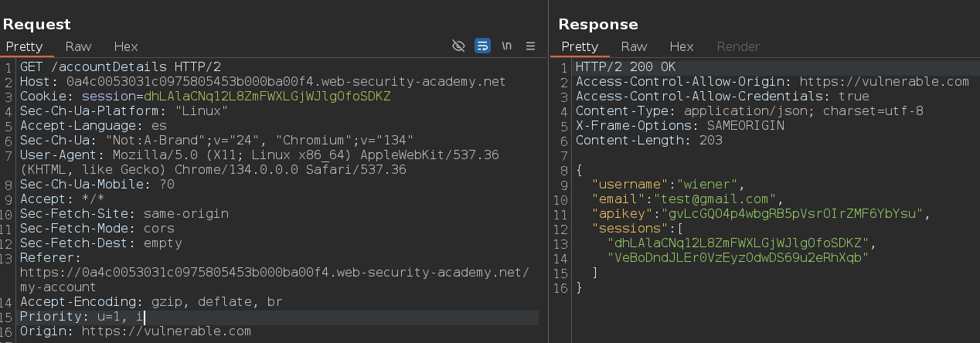Click the Origin https://vulnerable.com header line

pos(135,331)
